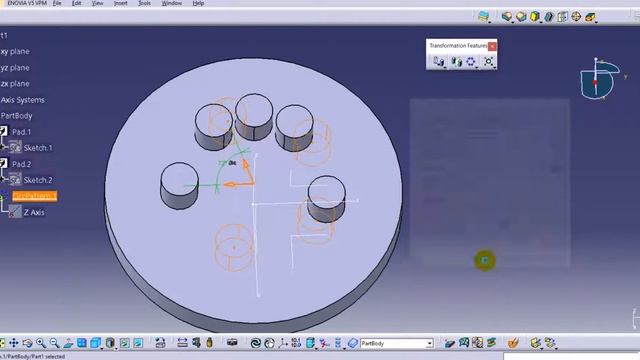Click the Zoom In magnifier icon
Viewport: 640px width, 360px height.
point(41,343)
